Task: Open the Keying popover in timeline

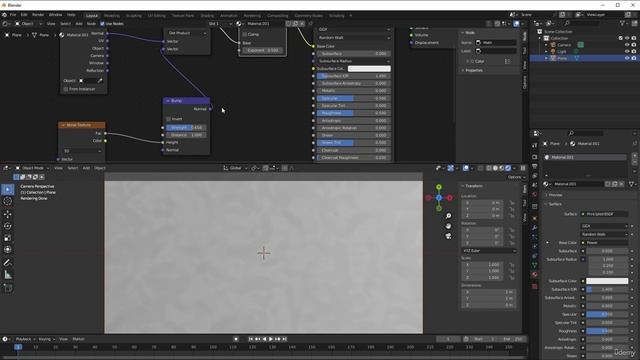Action: pyautogui.click(x=46, y=339)
